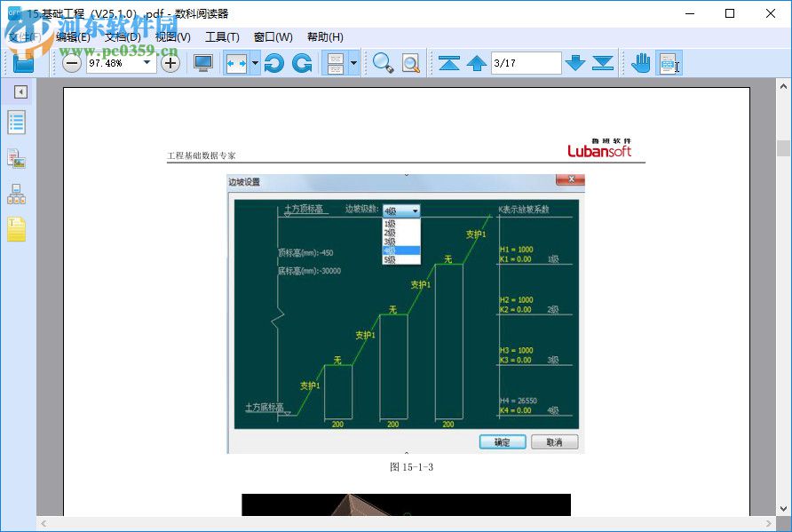Screen dimensions: 792x532
Task: Open the zoom percentage dropdown
Action: click(146, 63)
